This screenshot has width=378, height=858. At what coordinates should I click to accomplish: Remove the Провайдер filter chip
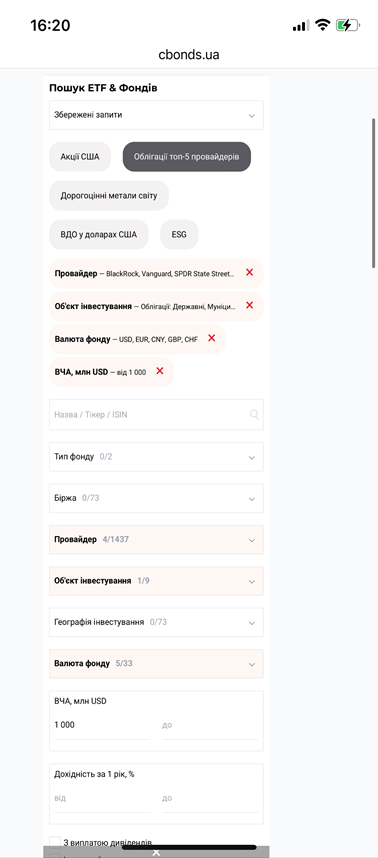249,273
